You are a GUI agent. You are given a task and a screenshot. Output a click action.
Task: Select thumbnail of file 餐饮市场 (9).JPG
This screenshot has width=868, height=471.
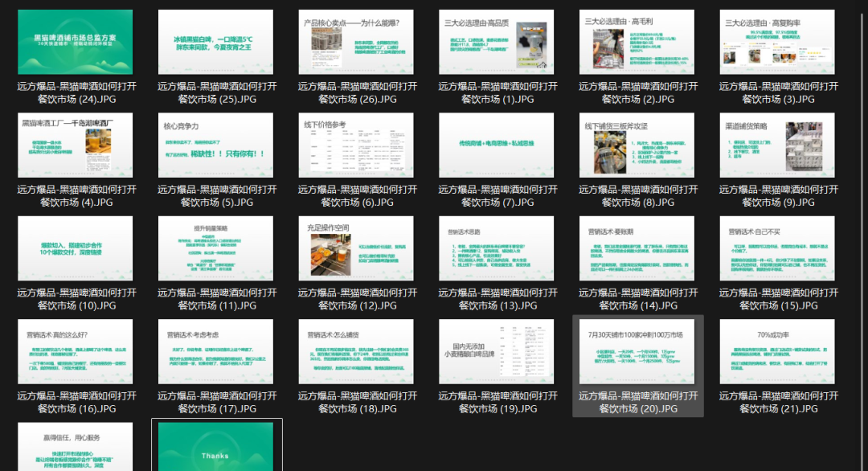(777, 145)
